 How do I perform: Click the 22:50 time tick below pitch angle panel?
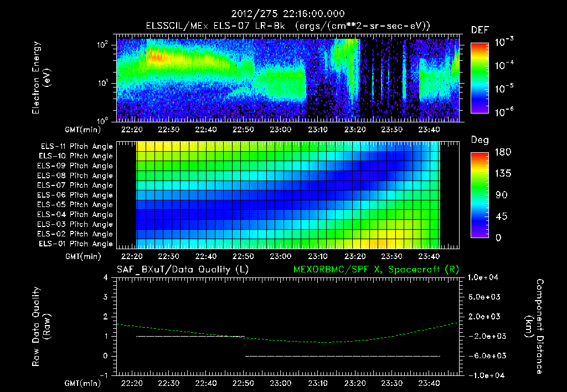243,256
